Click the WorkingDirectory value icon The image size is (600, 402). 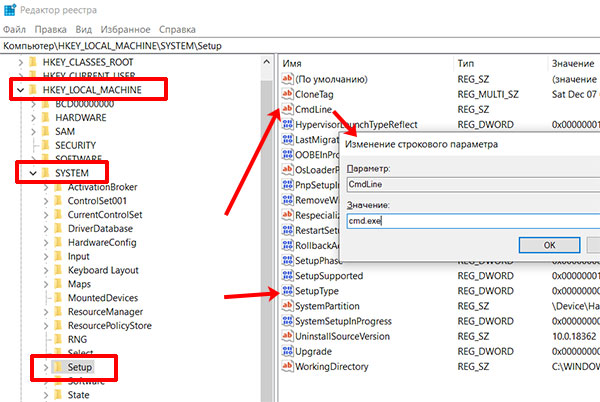click(x=288, y=367)
